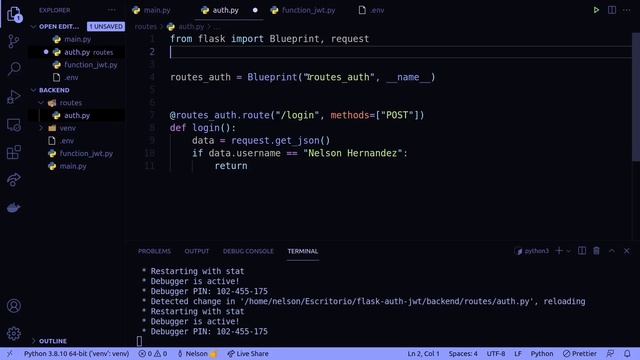Select the Terminal panel tab
Viewport: 640px width, 360px height.
[302, 251]
